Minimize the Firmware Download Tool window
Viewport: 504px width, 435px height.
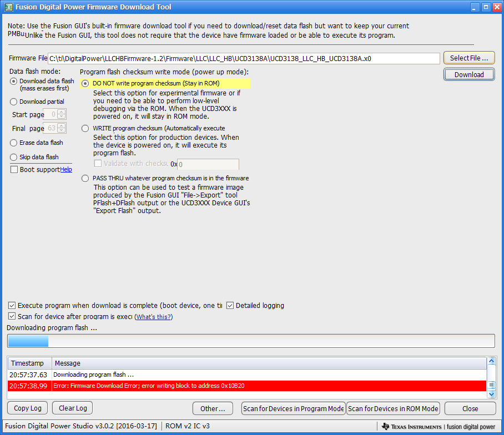point(475,7)
